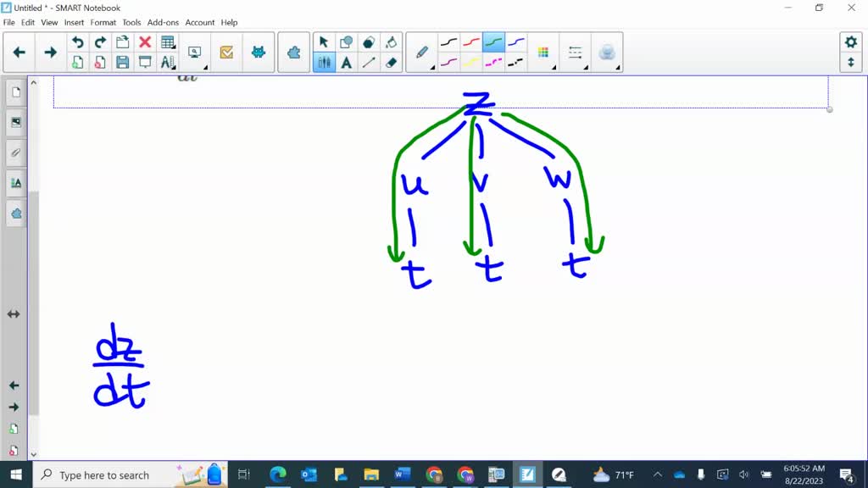Select the Eraser tool
868x488 pixels.
[392, 63]
